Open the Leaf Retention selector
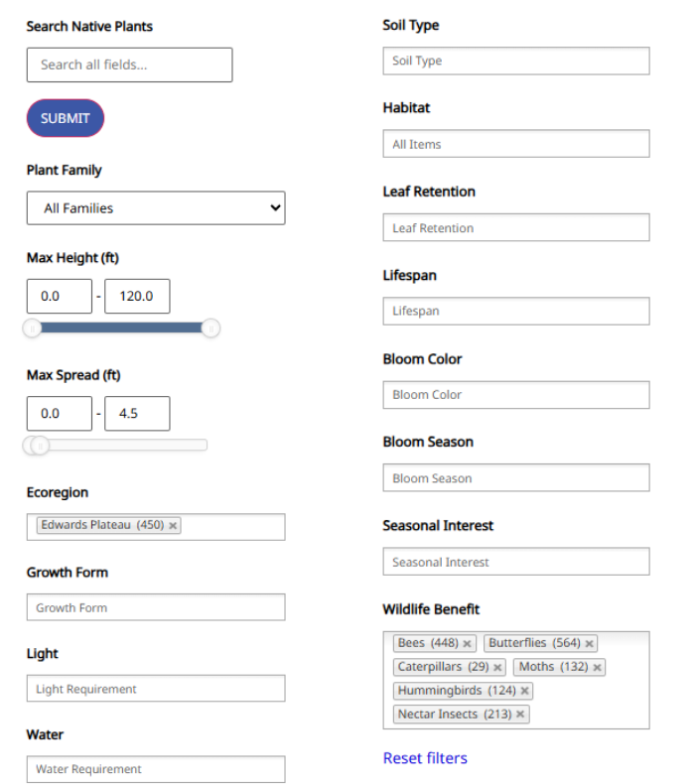This screenshot has width=698, height=784. click(x=516, y=227)
